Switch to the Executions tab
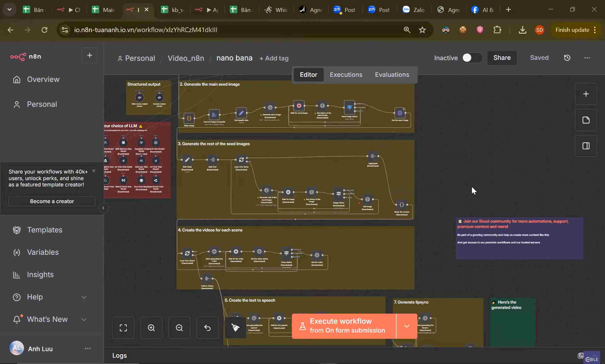Screen dimensions: 605x364 346,75
